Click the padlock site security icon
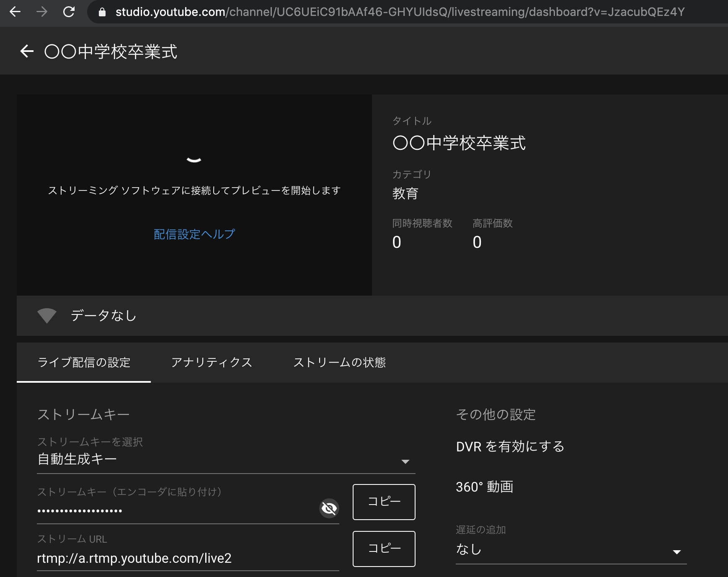 [x=102, y=12]
